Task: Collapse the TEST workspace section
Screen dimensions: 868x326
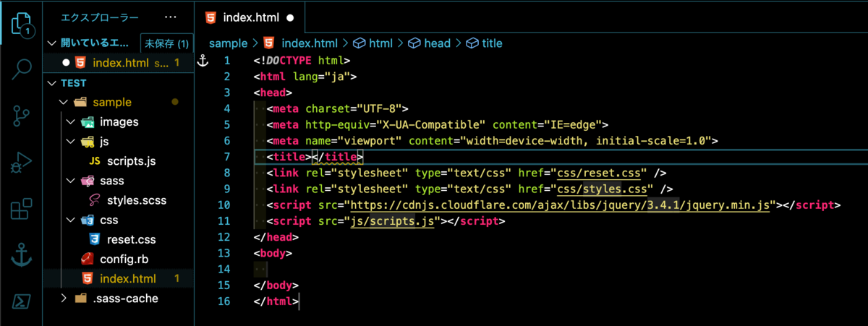Action: (52, 83)
